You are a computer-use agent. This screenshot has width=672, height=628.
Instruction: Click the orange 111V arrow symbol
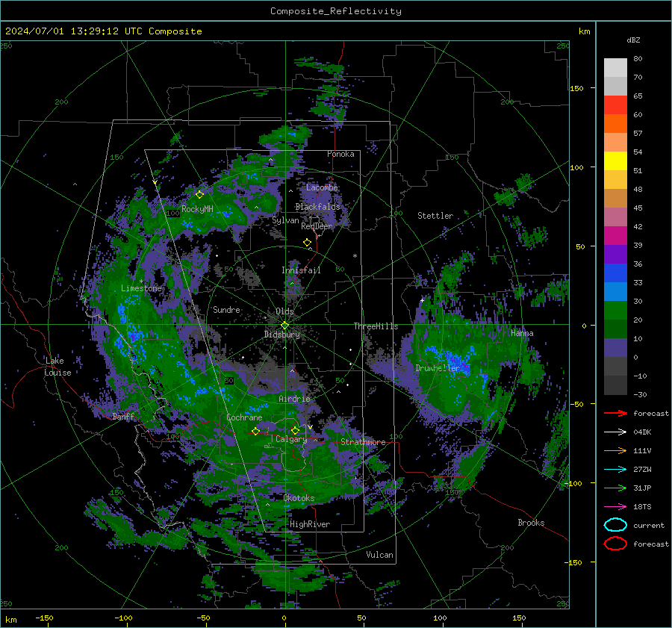pos(615,450)
